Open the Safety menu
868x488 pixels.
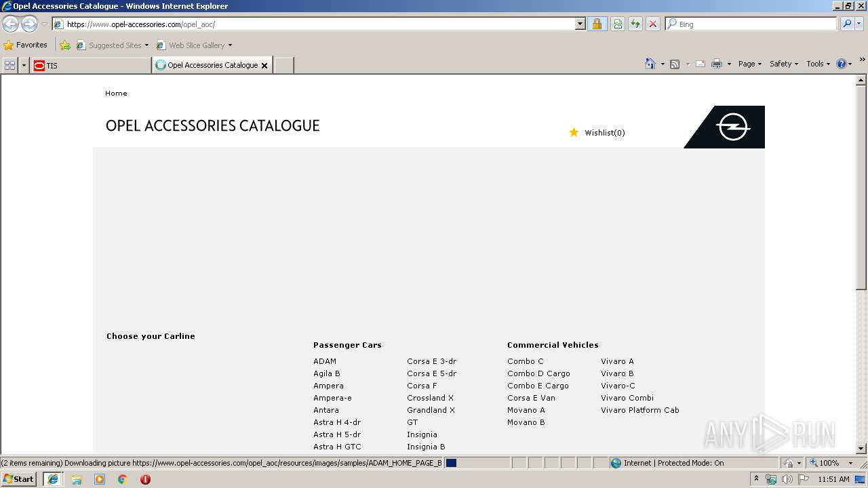784,64
